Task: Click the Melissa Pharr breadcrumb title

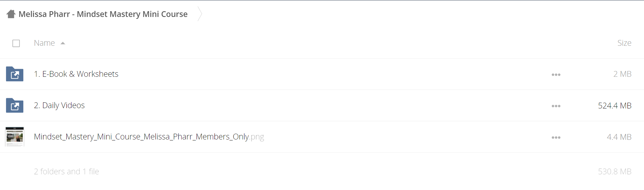Action: click(x=103, y=14)
